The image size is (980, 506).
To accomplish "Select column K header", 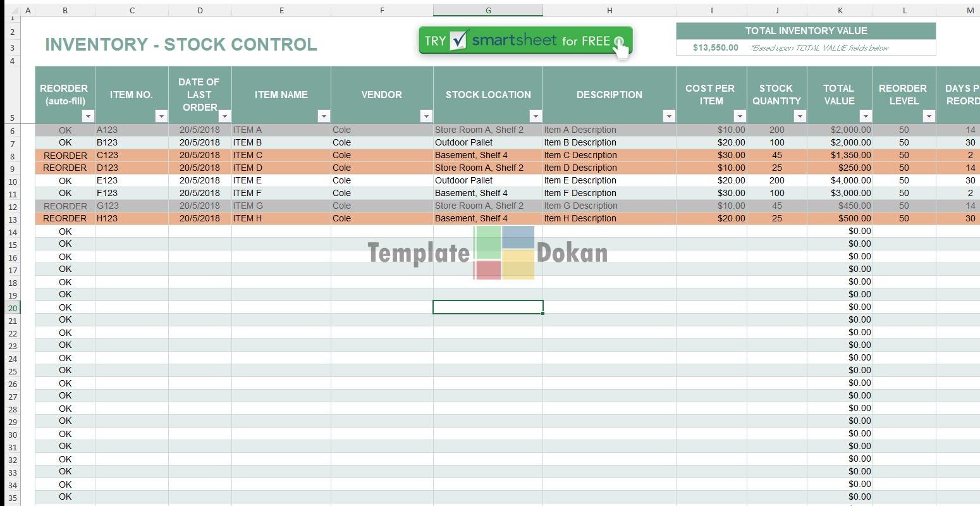I will (840, 10).
